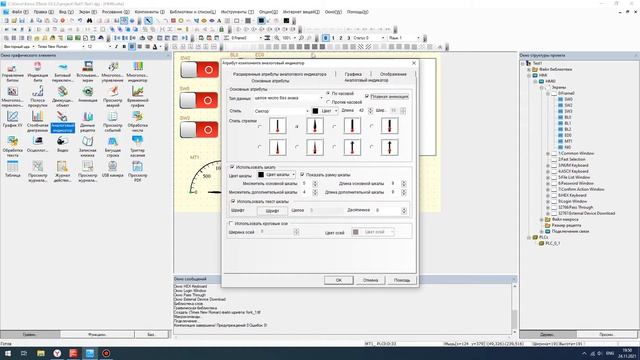
Task: Open Windows Start menu
Action: (7, 353)
